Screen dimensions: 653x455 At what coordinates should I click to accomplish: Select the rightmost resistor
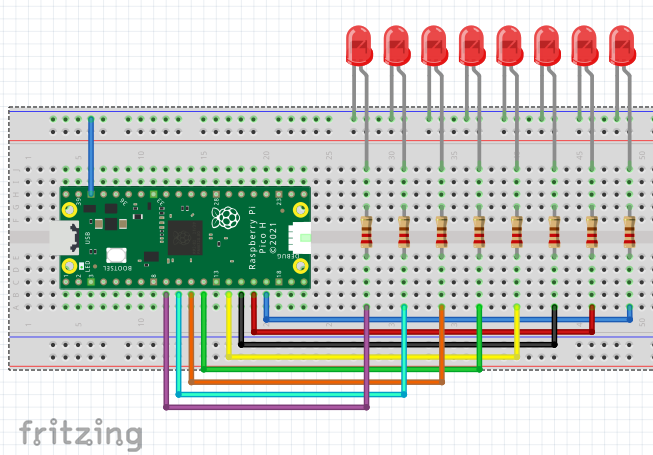click(629, 231)
